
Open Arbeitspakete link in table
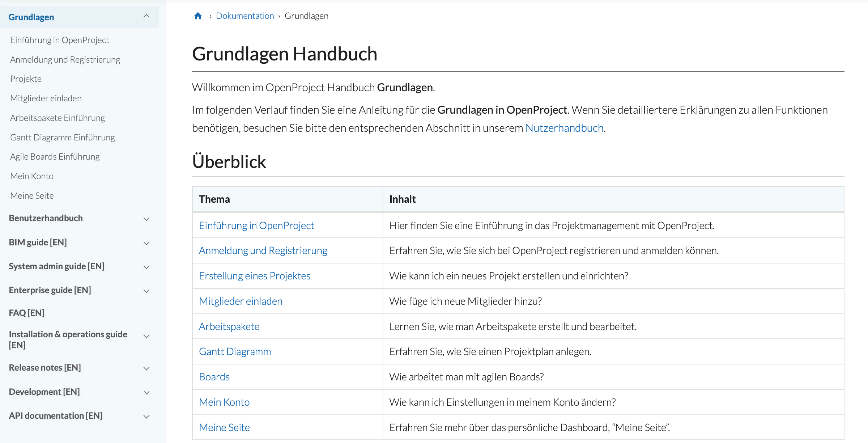click(229, 326)
